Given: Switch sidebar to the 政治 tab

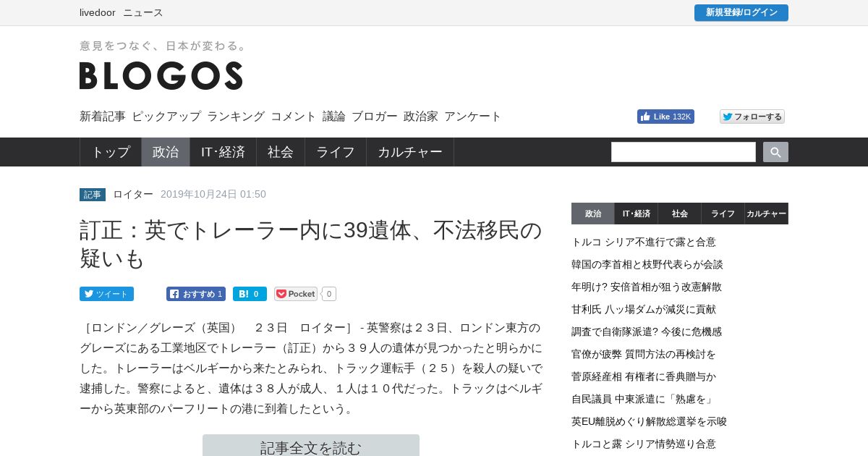Looking at the screenshot, I should coord(593,214).
